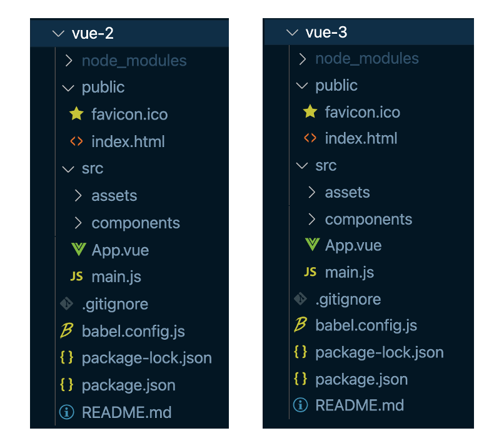Select README.md in the vue-3 project
The image size is (489, 448).
[360, 405]
